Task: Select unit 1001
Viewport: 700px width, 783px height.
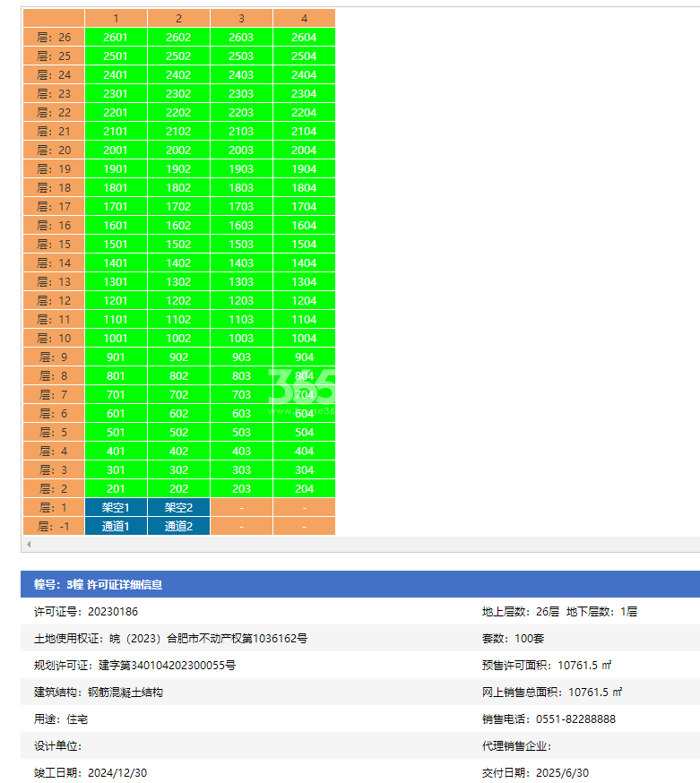Action: click(x=116, y=338)
